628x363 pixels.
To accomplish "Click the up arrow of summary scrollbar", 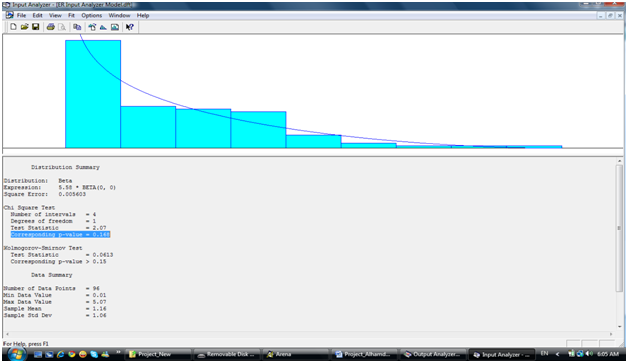I will [619, 161].
